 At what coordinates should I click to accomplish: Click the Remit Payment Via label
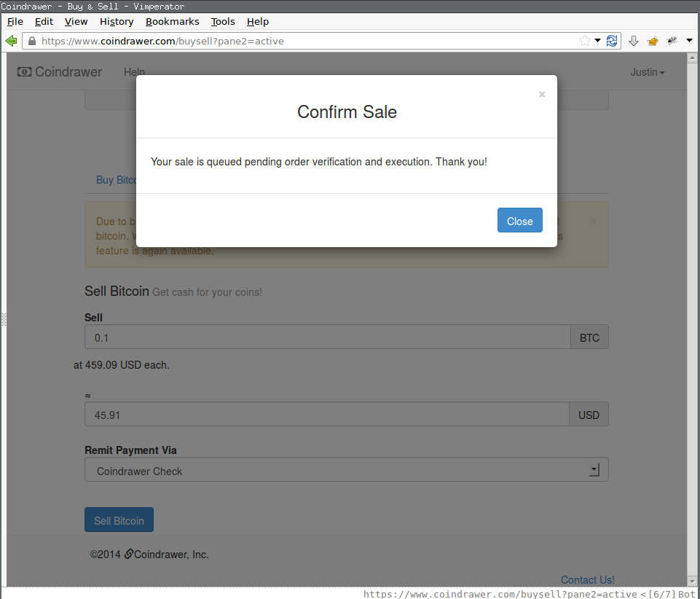point(131,450)
